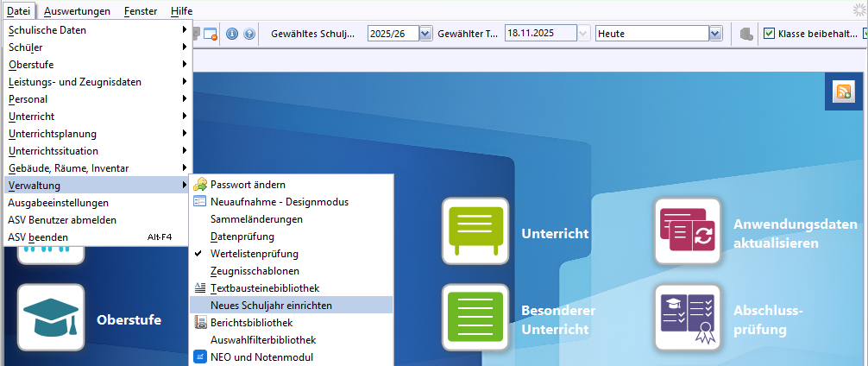Click the orange RSS feed icon

(842, 93)
